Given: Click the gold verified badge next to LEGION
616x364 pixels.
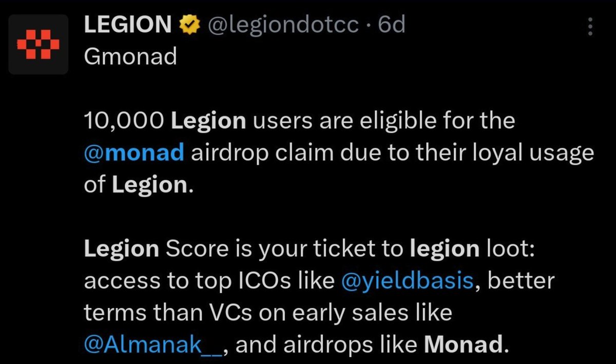Looking at the screenshot, I should tap(188, 25).
